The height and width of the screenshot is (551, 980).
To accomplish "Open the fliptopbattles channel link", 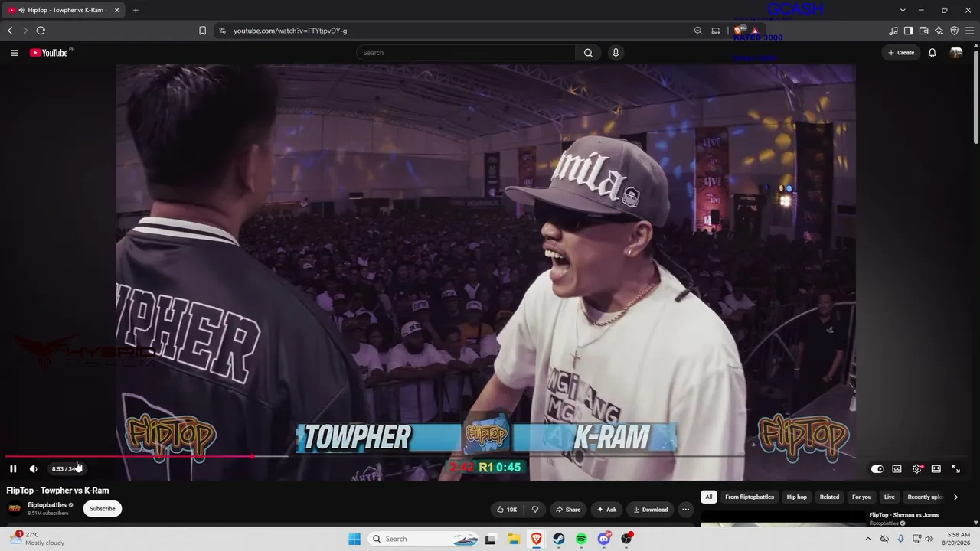I will 47,505.
